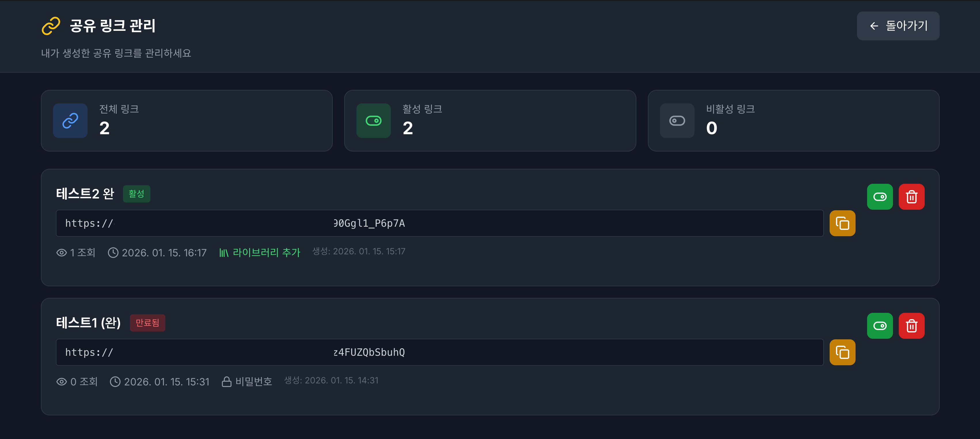Image resolution: width=980 pixels, height=439 pixels.
Task: Click the URL field ending in P6p7A
Action: pos(439,223)
